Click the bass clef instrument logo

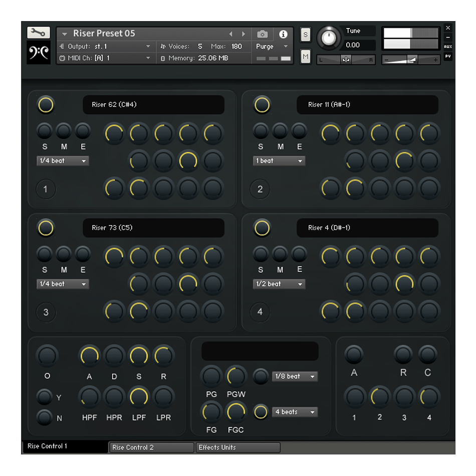pos(39,52)
